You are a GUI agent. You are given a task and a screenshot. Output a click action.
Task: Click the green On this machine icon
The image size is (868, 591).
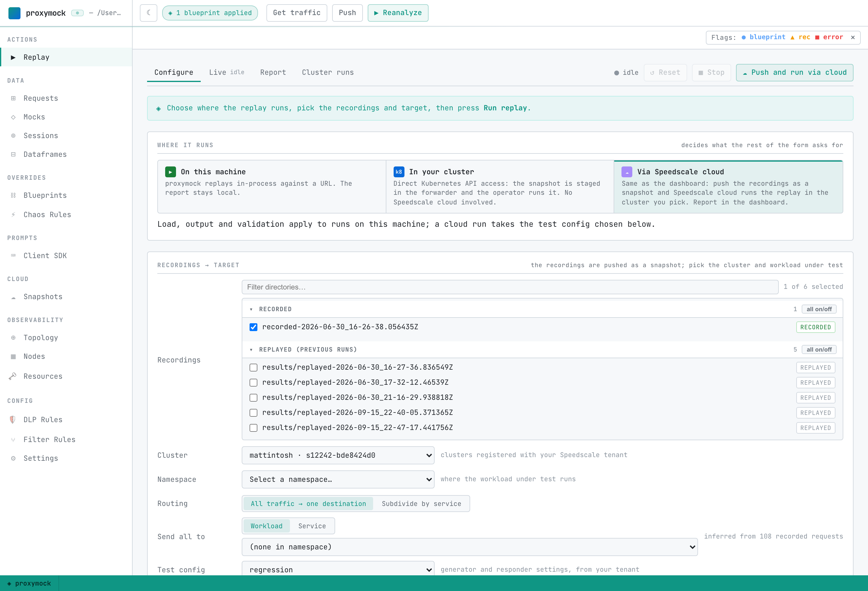pos(170,172)
